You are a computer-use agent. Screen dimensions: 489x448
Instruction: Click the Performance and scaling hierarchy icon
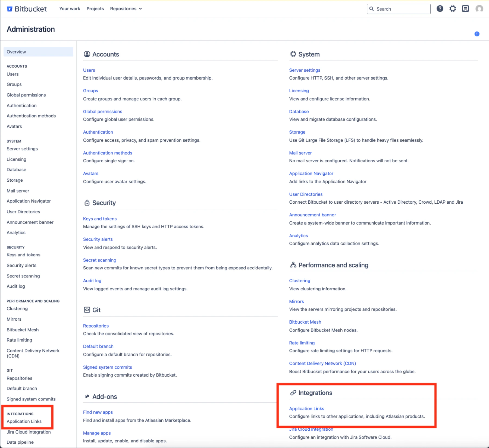tap(293, 265)
